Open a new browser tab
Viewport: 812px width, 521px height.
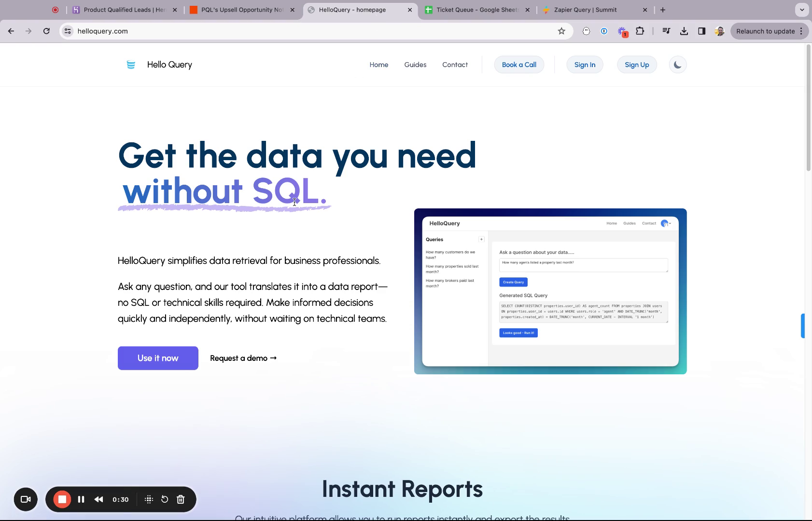663,10
